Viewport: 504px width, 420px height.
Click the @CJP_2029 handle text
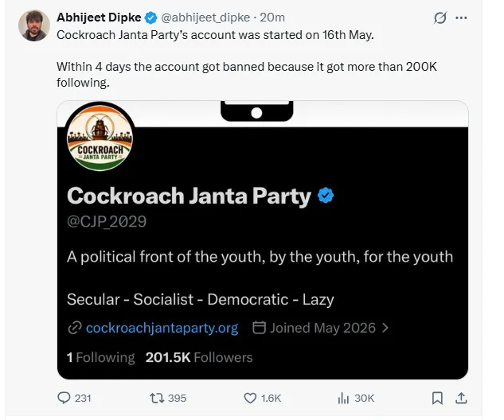(107, 222)
